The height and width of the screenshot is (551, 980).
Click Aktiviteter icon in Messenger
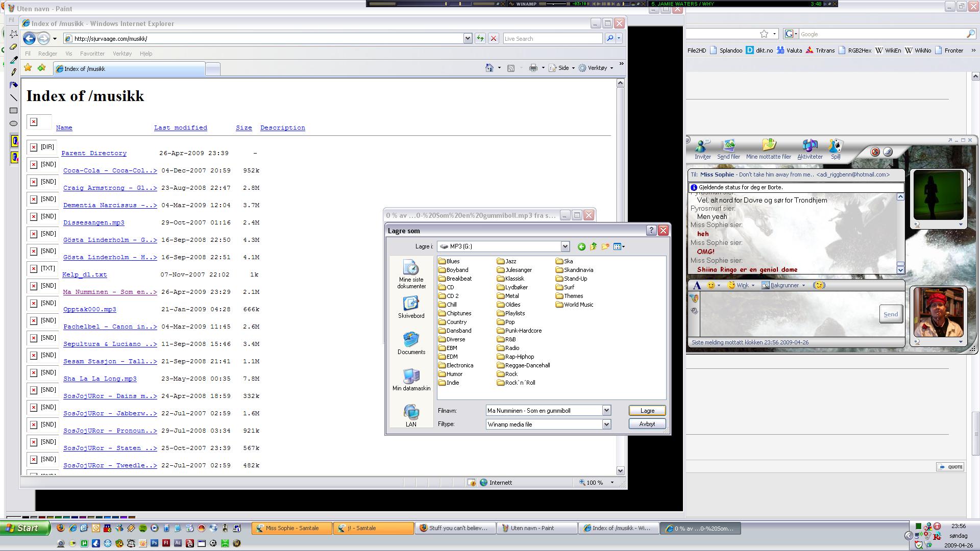coord(810,149)
